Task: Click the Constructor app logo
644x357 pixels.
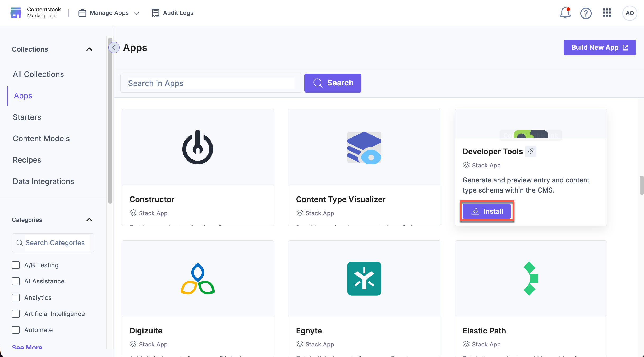Action: coord(198,147)
